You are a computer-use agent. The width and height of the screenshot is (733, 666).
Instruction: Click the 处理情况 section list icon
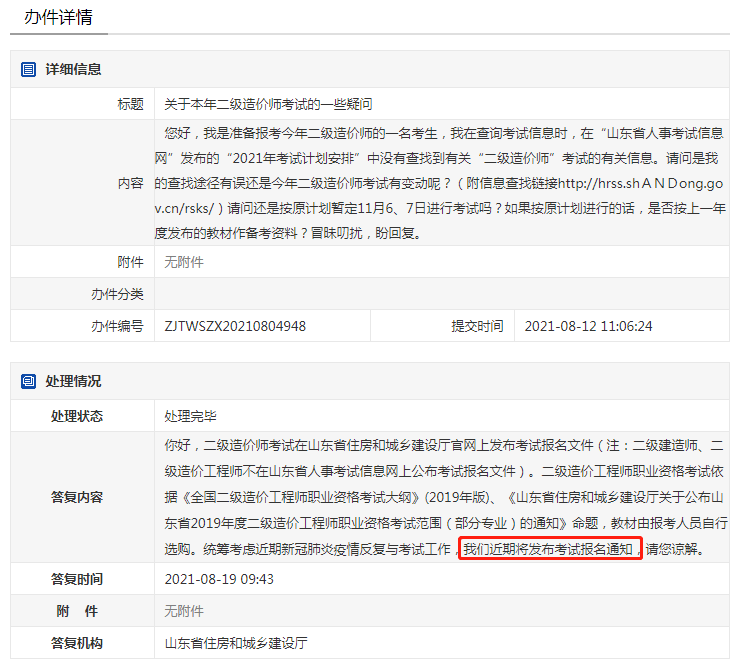coord(29,382)
